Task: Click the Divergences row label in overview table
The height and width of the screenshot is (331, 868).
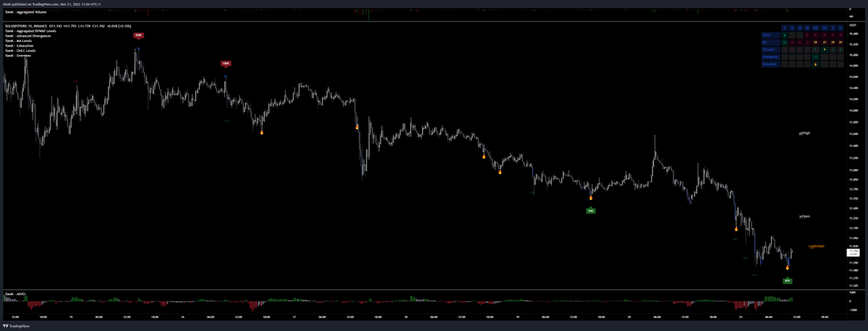Action: [x=771, y=57]
